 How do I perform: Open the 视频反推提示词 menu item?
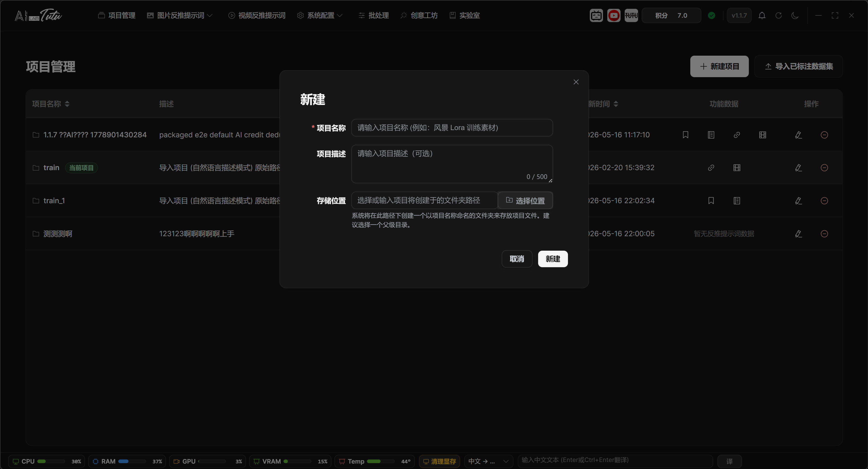click(x=257, y=16)
